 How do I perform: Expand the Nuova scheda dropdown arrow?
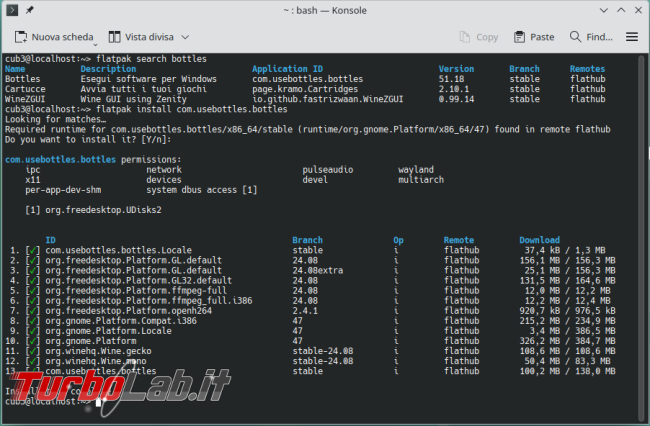95,44
